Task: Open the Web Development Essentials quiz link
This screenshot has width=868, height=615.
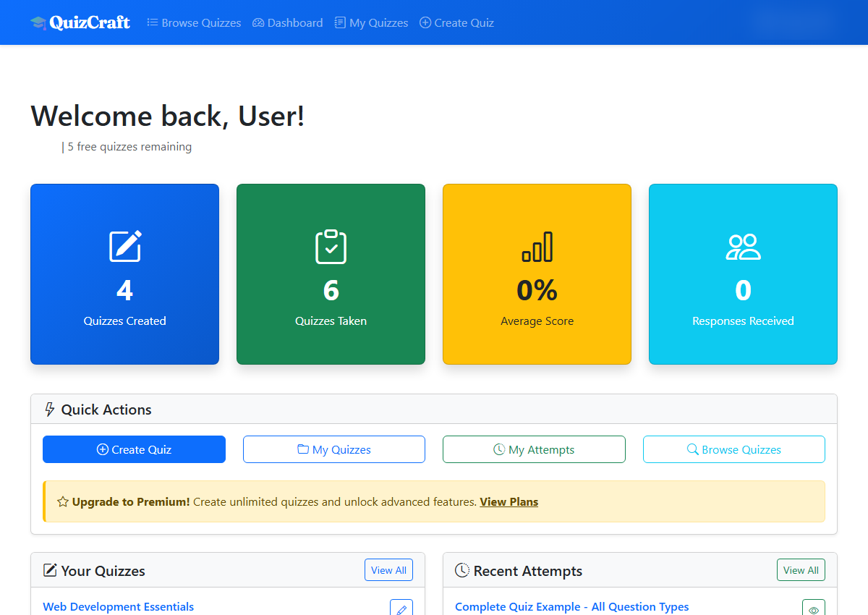Action: click(118, 607)
